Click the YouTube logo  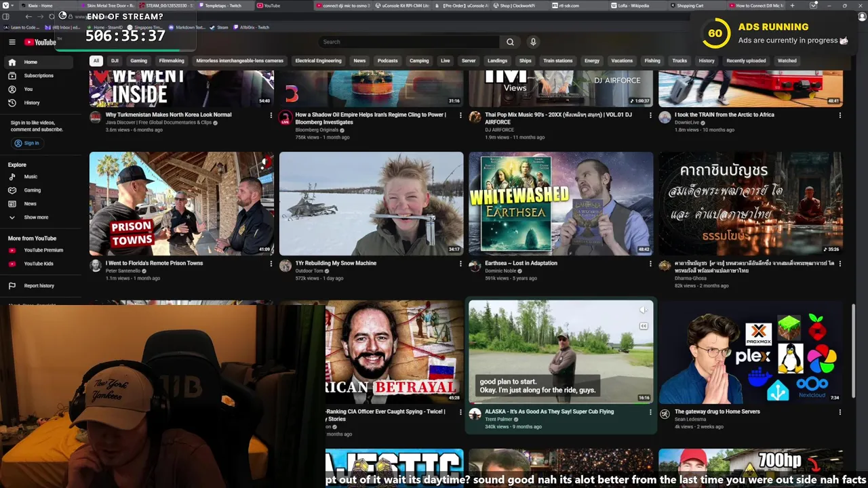point(40,42)
